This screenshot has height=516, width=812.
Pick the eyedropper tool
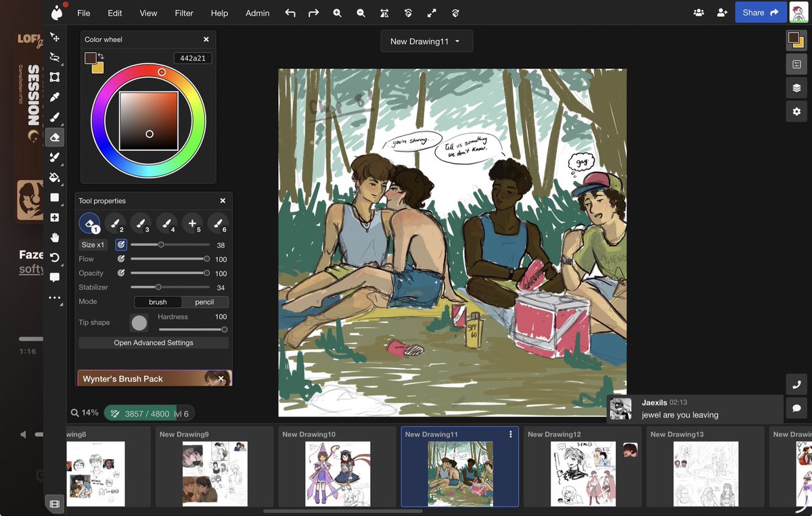[x=55, y=97]
